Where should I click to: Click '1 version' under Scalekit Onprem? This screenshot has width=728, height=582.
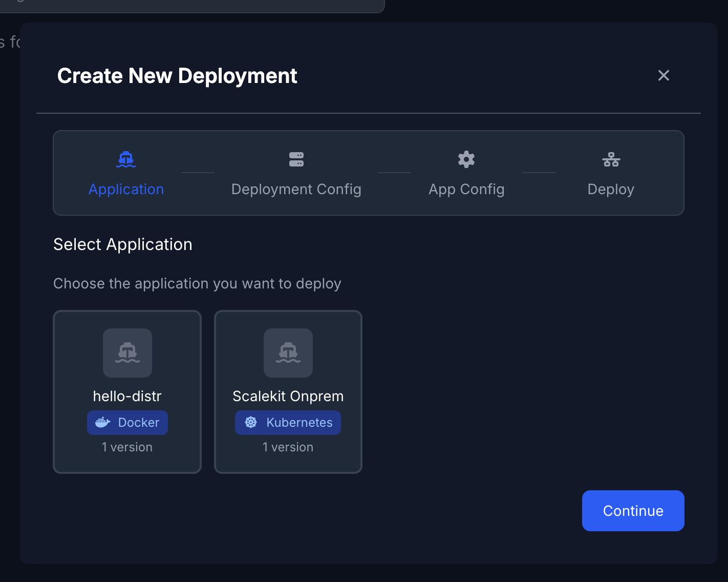click(x=288, y=447)
